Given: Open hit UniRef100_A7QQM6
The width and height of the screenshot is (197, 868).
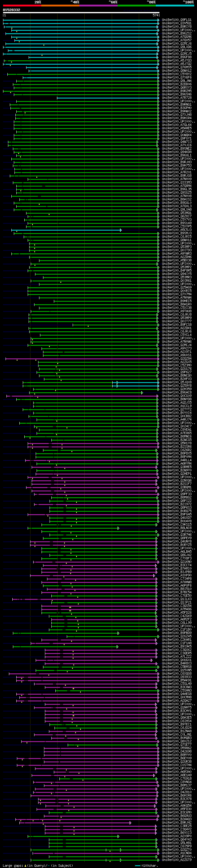Looking at the screenshot, I should (x=177, y=37).
